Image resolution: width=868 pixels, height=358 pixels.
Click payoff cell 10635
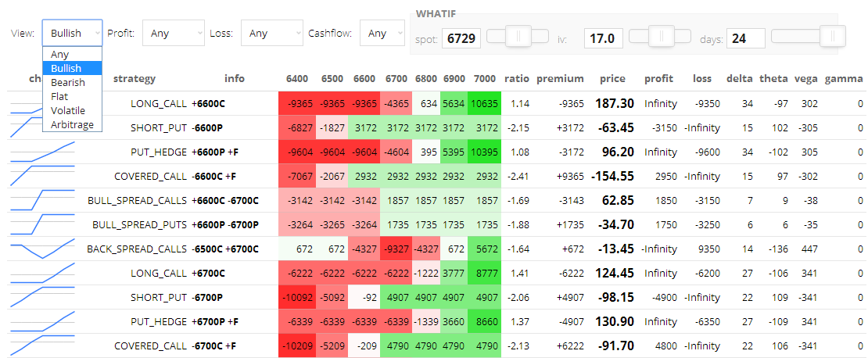(x=484, y=103)
